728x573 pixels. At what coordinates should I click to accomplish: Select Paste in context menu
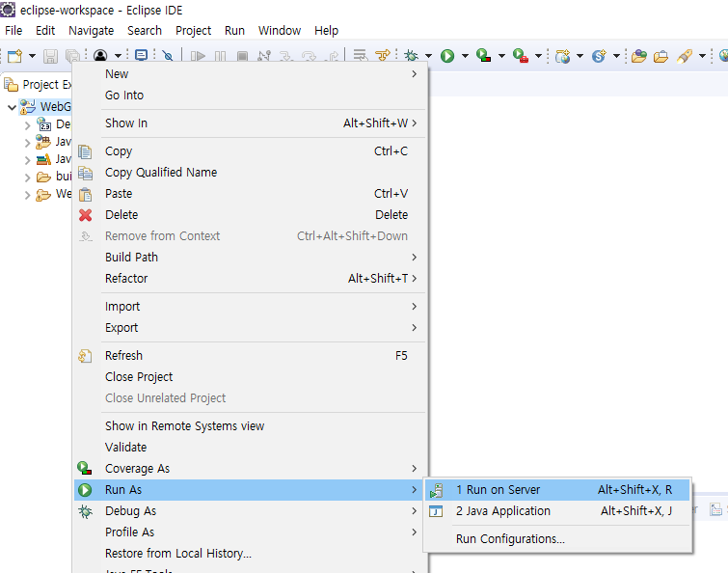click(251, 194)
